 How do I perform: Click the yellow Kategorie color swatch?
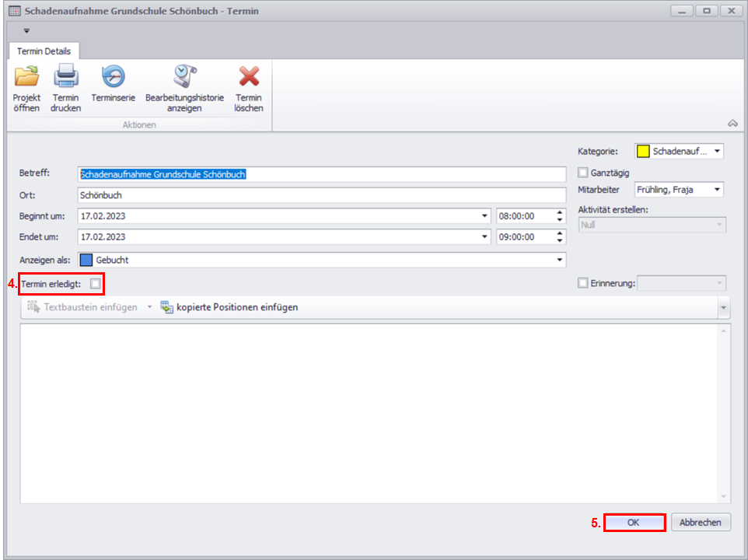pos(643,151)
